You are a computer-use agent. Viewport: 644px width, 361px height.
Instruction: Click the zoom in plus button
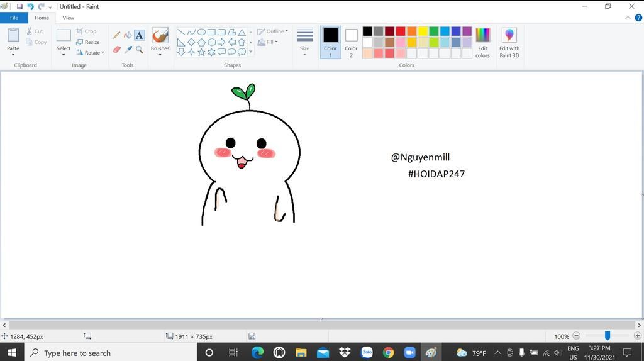(638, 336)
